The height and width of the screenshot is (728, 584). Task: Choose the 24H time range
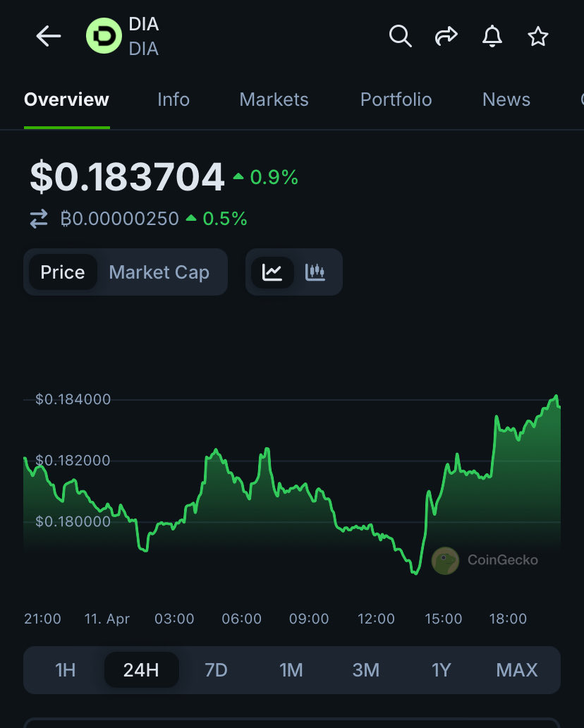pos(141,669)
